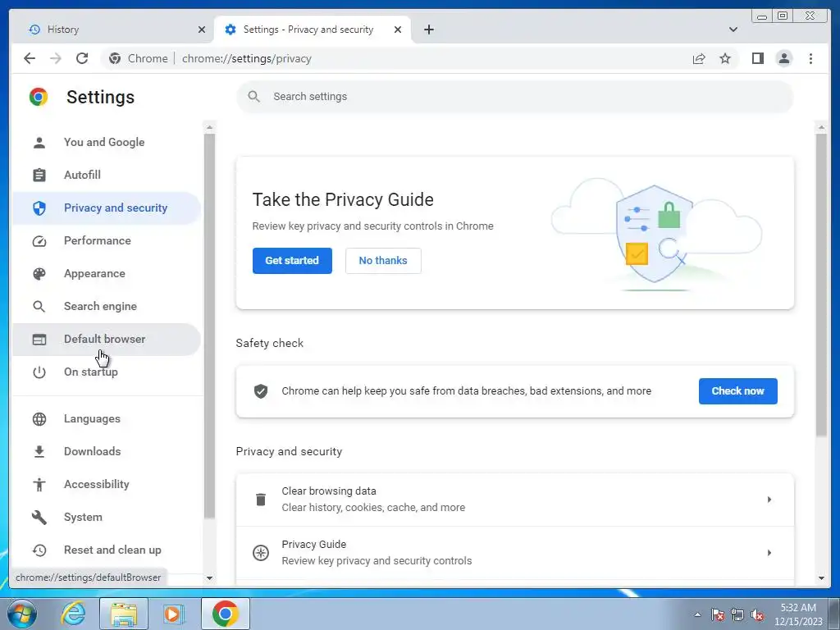Show hidden tray icons arrow
The width and height of the screenshot is (840, 630).
(697, 614)
